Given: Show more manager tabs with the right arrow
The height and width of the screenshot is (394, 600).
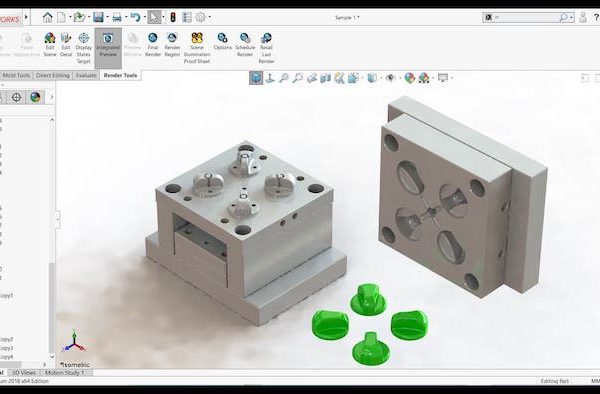Looking at the screenshot, I should tap(52, 97).
